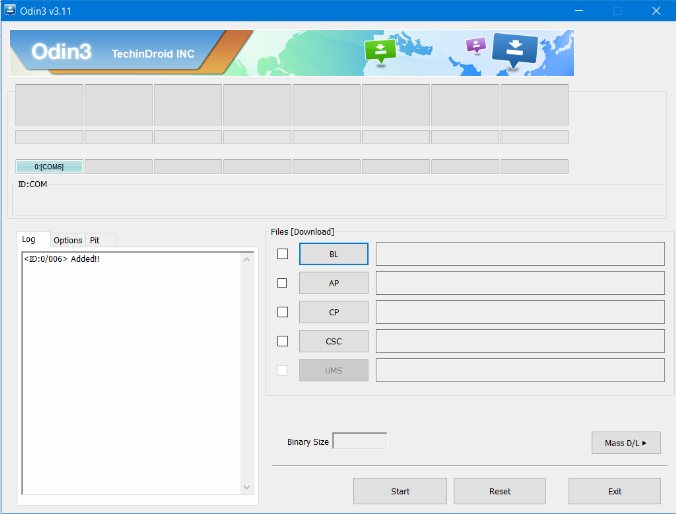The width and height of the screenshot is (676, 514).
Task: Click the blue download icon in banner
Action: coord(515,50)
